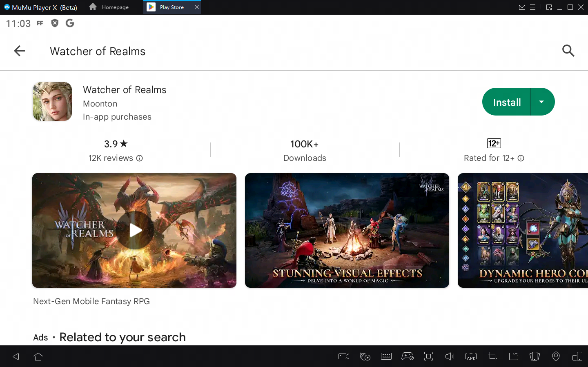Open the shared folder icon
Image resolution: width=588 pixels, height=367 pixels.
point(514,356)
